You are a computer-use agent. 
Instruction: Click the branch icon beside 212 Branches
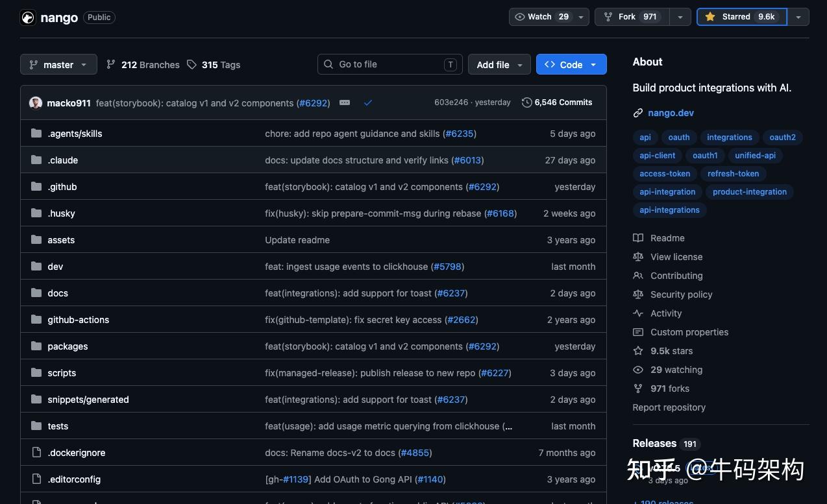click(111, 65)
